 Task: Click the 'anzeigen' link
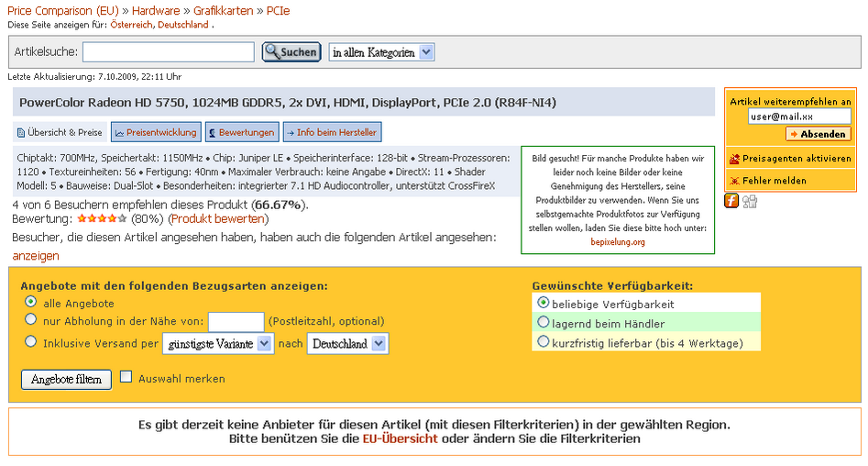point(36,255)
